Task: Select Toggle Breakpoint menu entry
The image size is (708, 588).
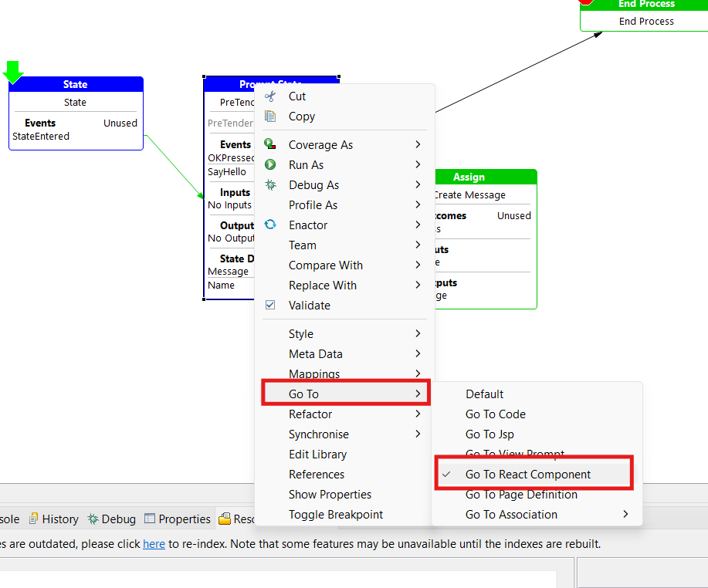Action: pyautogui.click(x=344, y=515)
